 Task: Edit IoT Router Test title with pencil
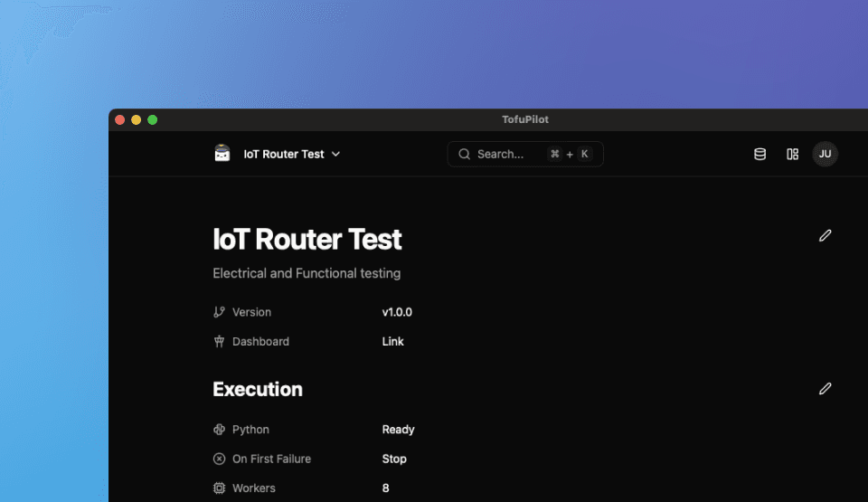pyautogui.click(x=825, y=236)
